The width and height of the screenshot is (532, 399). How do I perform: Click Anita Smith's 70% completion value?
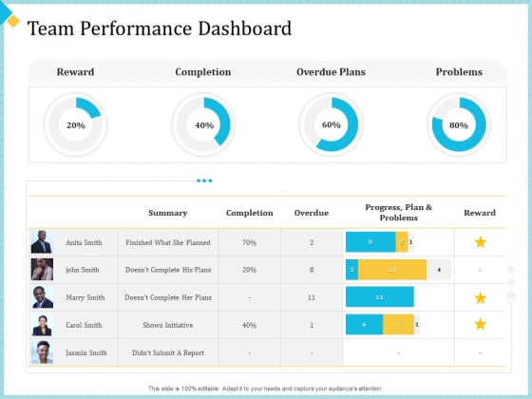coord(249,242)
